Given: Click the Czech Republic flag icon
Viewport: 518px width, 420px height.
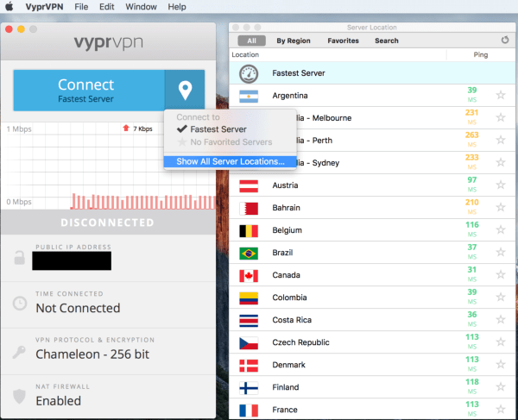Looking at the screenshot, I should coord(249,343).
